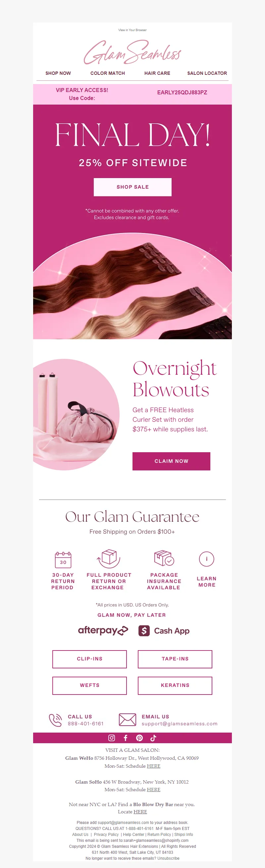Click the Learn More info icon
The image size is (265, 868).
(x=207, y=559)
